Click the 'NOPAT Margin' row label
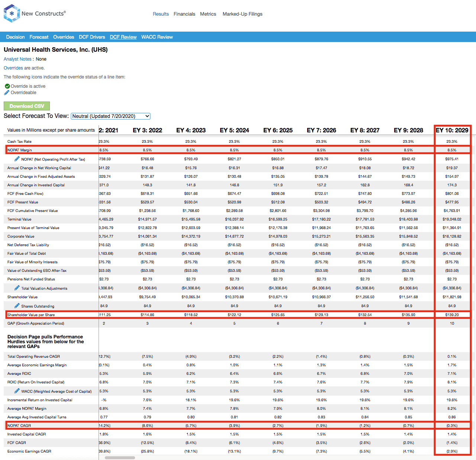476x460 pixels. (20, 150)
